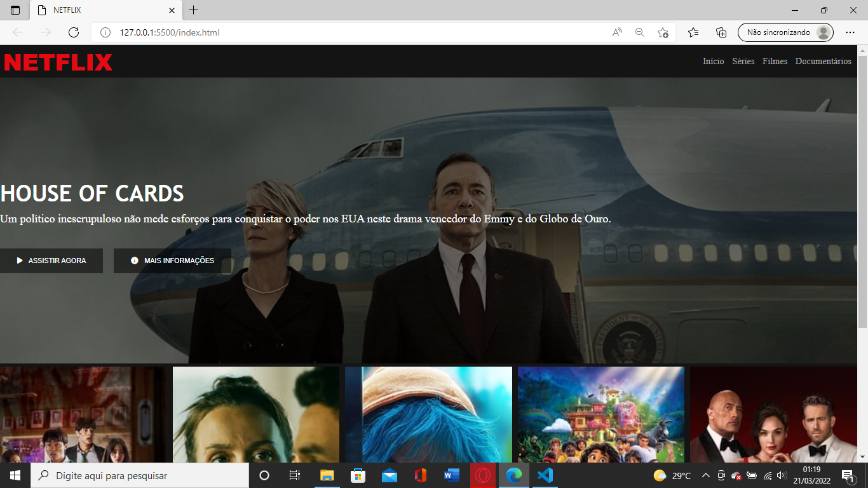
Task: Launch Opera GX from the taskbar
Action: [482, 475]
